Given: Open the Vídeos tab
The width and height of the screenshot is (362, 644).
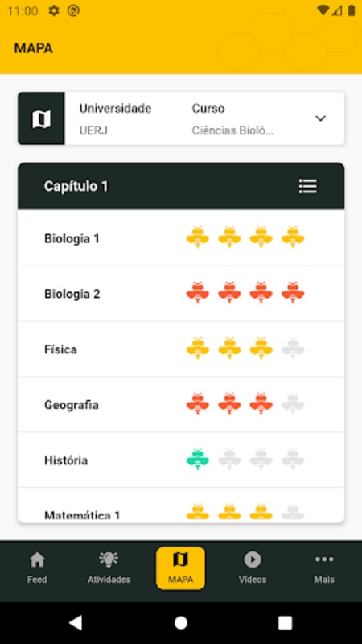Looking at the screenshot, I should click(253, 568).
